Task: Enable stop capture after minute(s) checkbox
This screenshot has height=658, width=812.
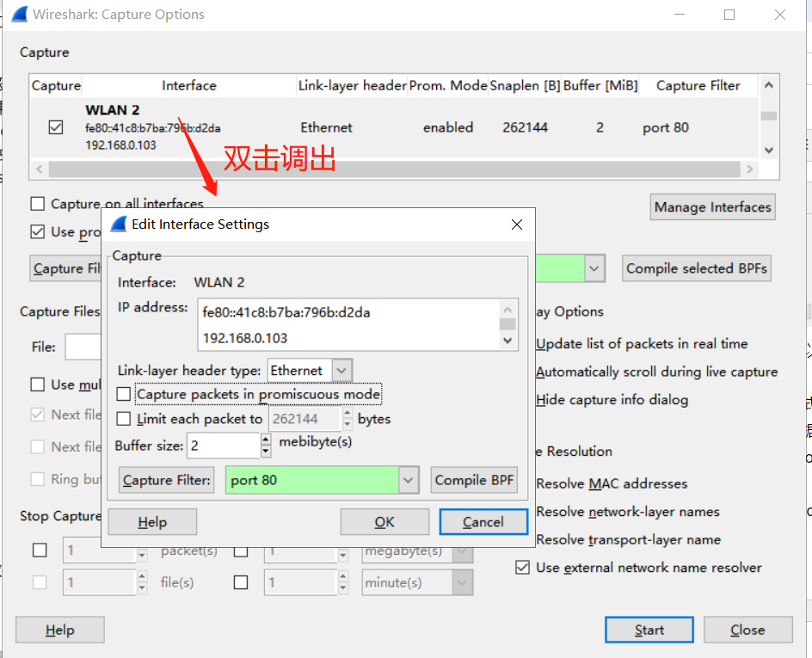Action: pos(241,582)
